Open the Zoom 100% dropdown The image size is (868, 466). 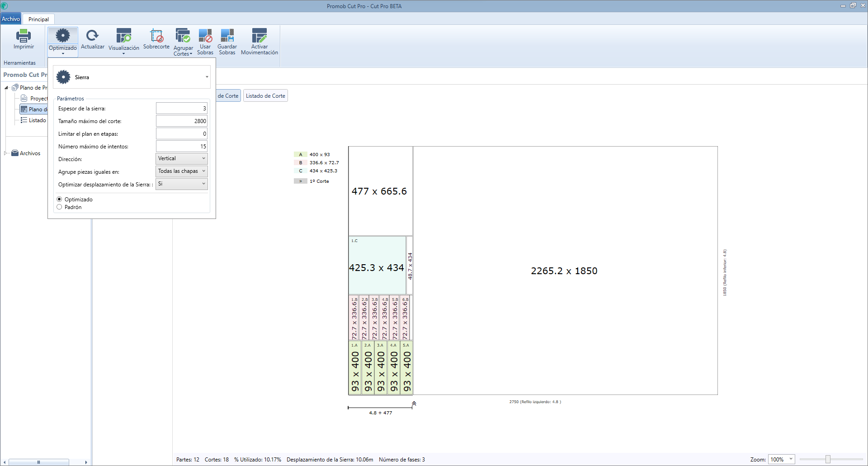[x=781, y=459]
